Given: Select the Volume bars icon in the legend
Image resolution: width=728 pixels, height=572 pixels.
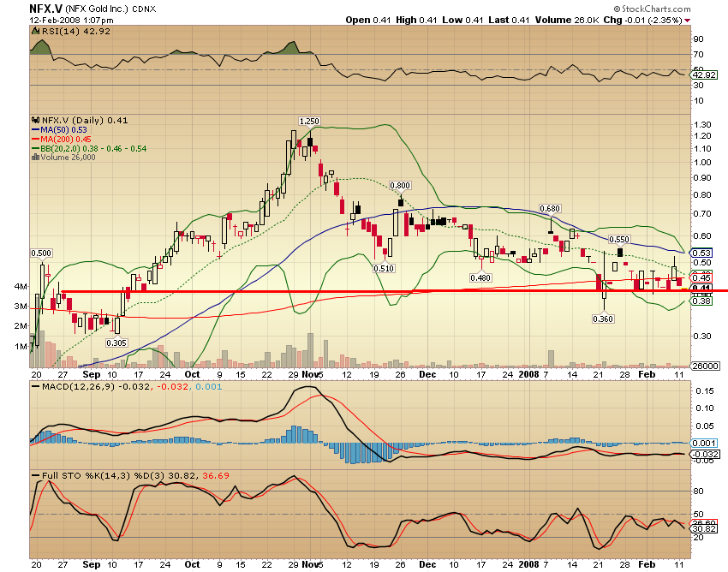Looking at the screenshot, I should pos(35,157).
